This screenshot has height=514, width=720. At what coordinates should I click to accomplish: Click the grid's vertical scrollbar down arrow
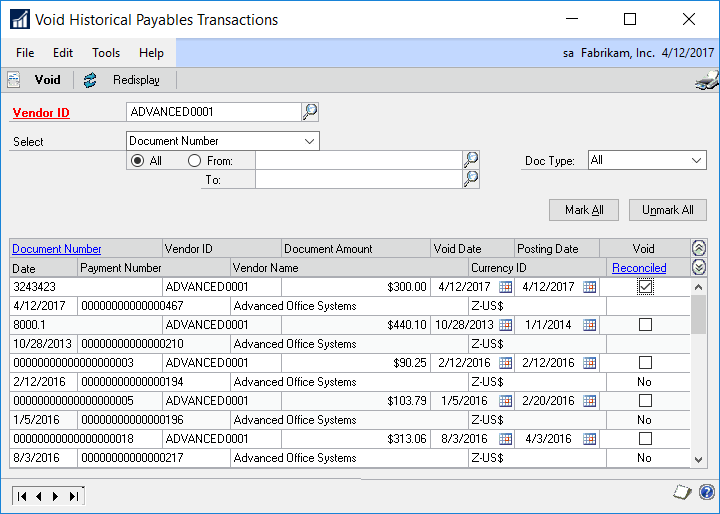point(699,457)
